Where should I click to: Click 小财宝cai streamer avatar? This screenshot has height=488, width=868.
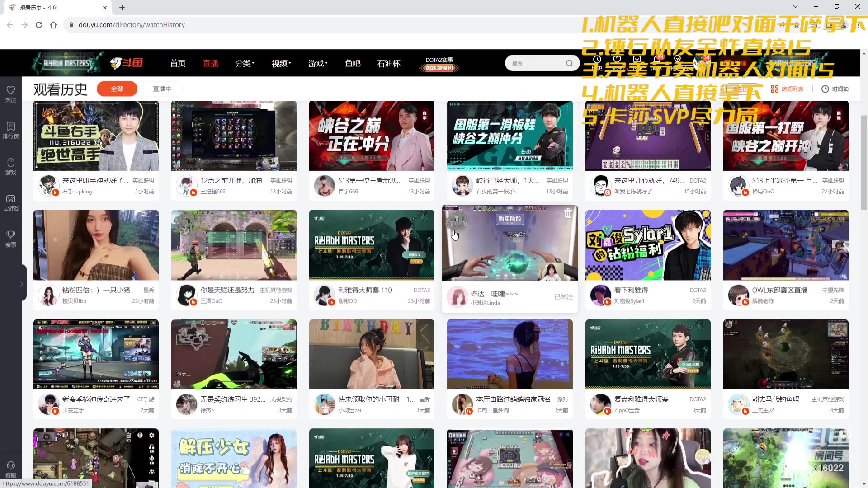325,404
